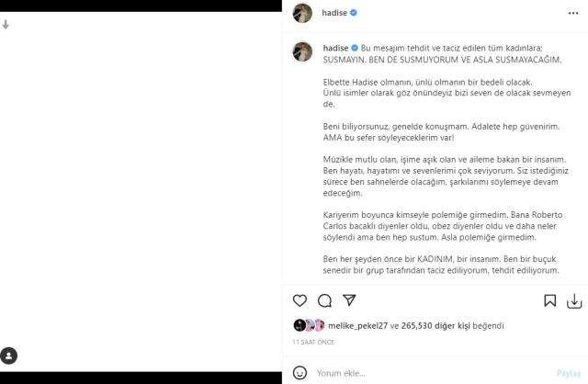This screenshot has height=384, width=588.
Task: Click hadise avatar beside caption
Action: click(302, 51)
